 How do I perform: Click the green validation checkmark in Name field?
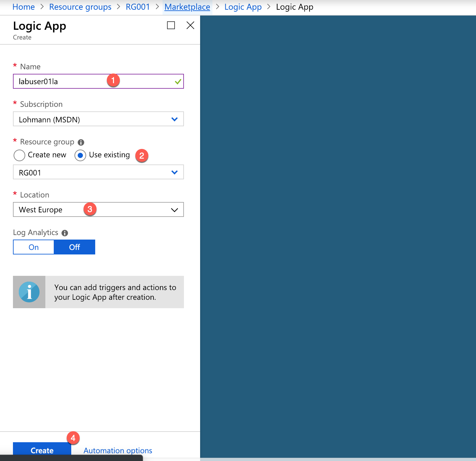[x=178, y=82]
